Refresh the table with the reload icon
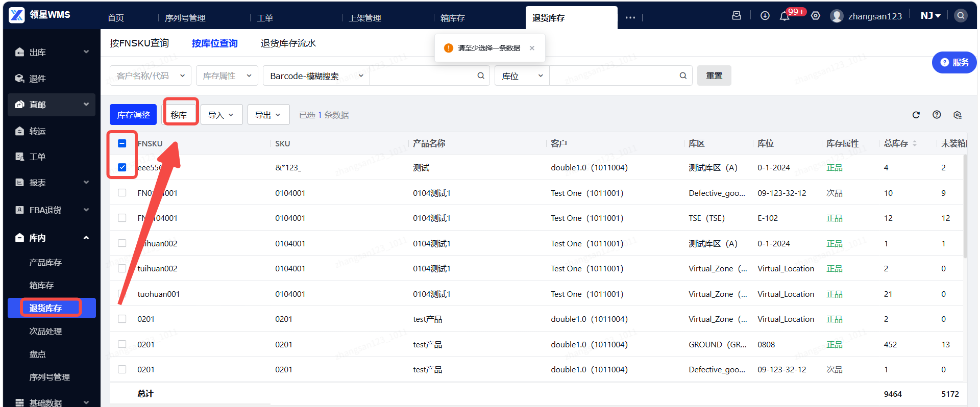980x407 pixels. (x=916, y=115)
